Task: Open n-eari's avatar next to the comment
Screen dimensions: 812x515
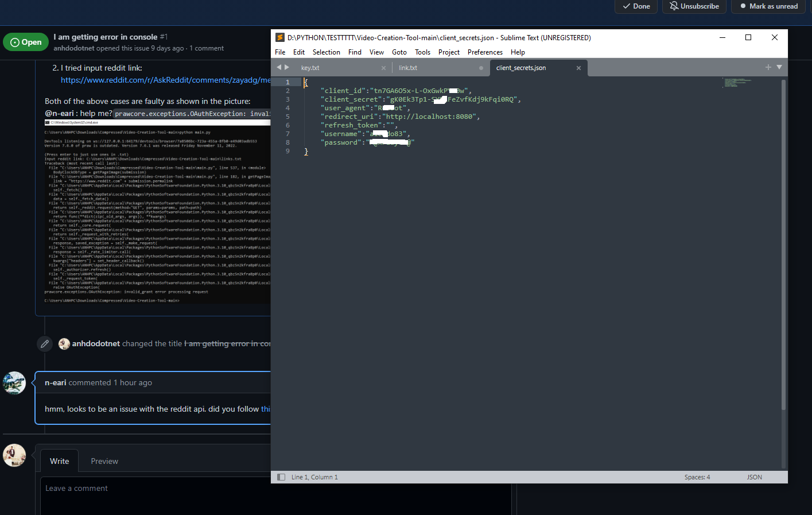Action: (14, 383)
